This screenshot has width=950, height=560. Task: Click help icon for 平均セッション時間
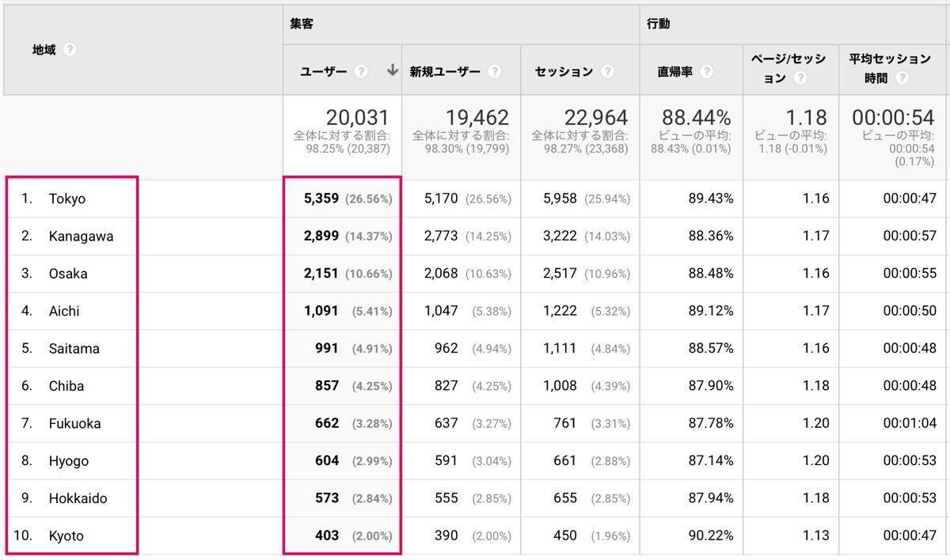[x=901, y=78]
